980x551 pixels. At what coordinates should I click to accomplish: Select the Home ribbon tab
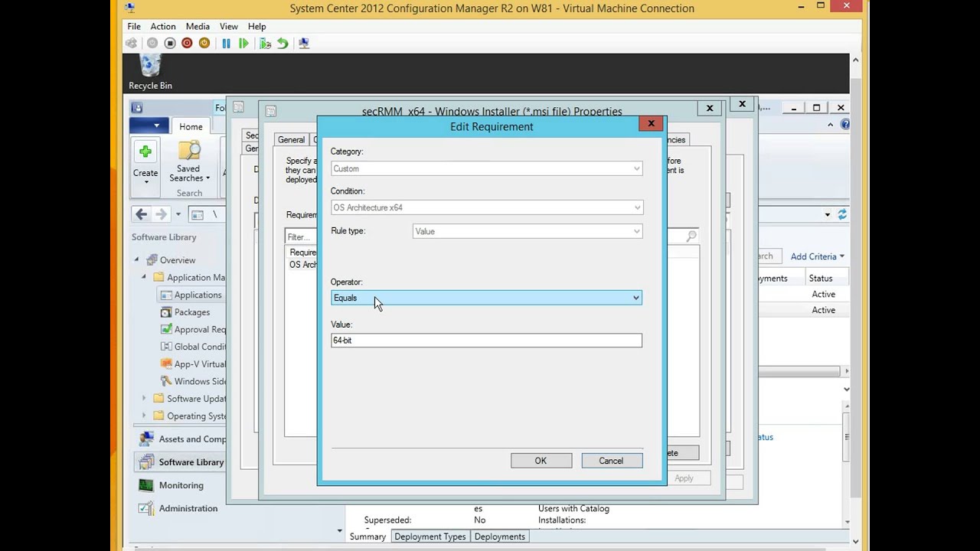191,127
